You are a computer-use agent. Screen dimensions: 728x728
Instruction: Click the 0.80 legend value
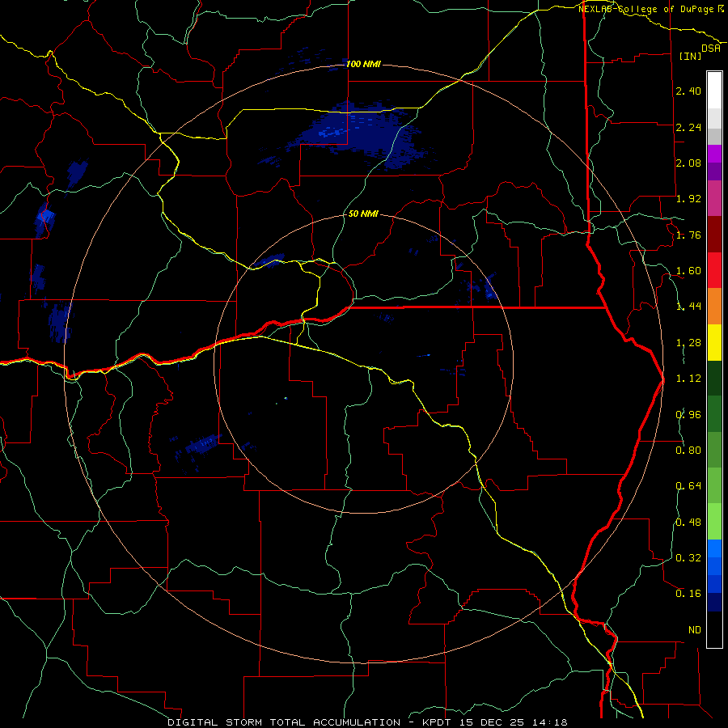pyautogui.click(x=688, y=451)
